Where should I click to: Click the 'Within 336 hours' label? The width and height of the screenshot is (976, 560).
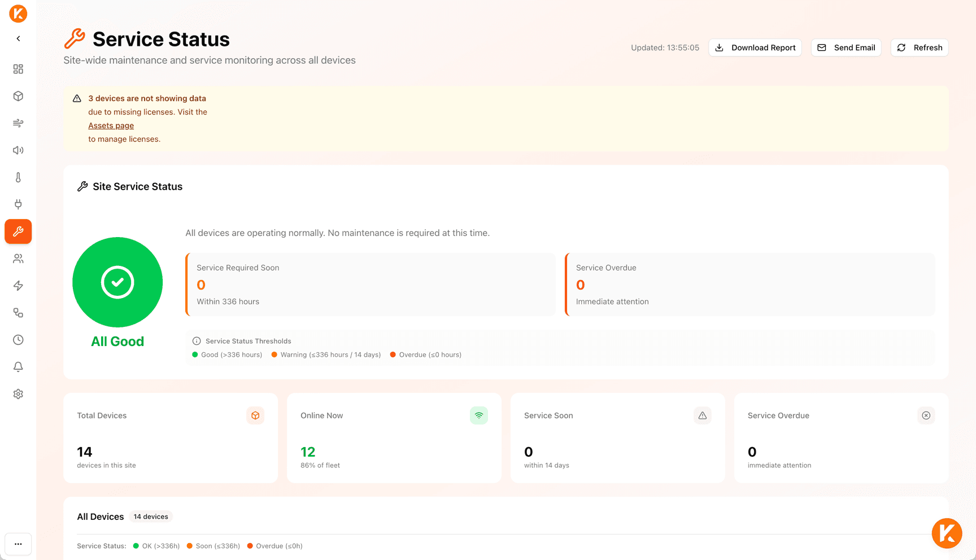pos(228,301)
